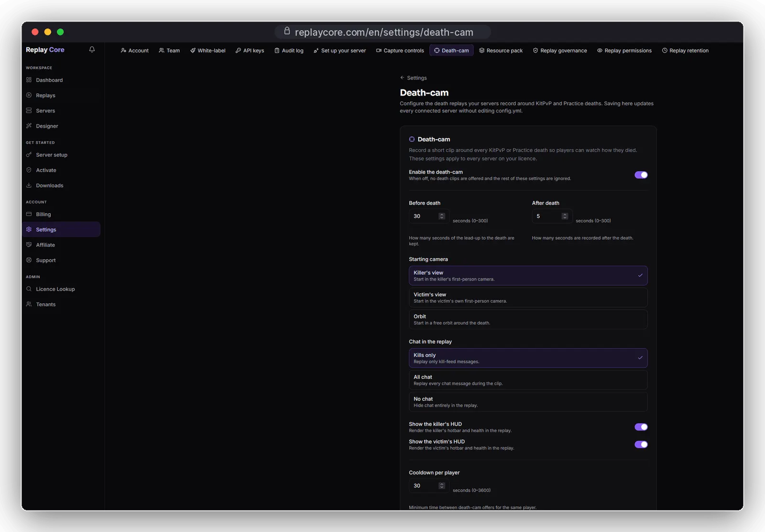Click the notifications bell icon
Viewport: 765px width, 532px height.
pos(92,49)
